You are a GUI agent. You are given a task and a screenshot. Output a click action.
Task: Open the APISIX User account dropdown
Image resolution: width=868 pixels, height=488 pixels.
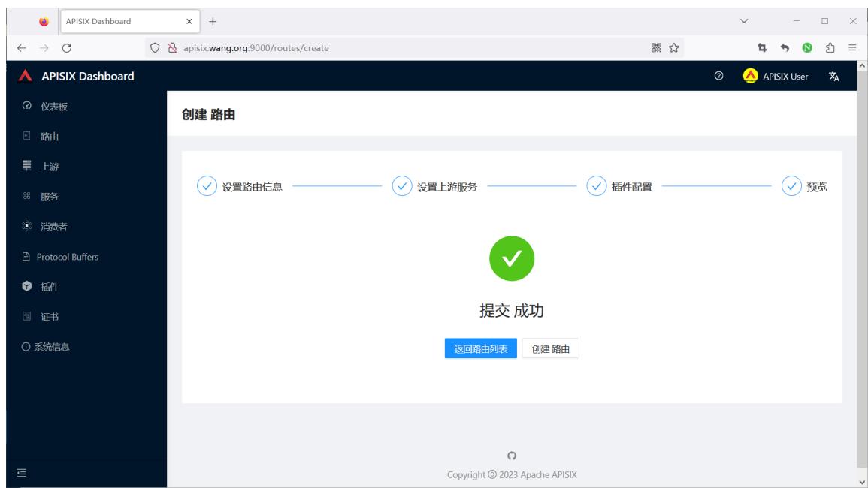pyautogui.click(x=776, y=76)
